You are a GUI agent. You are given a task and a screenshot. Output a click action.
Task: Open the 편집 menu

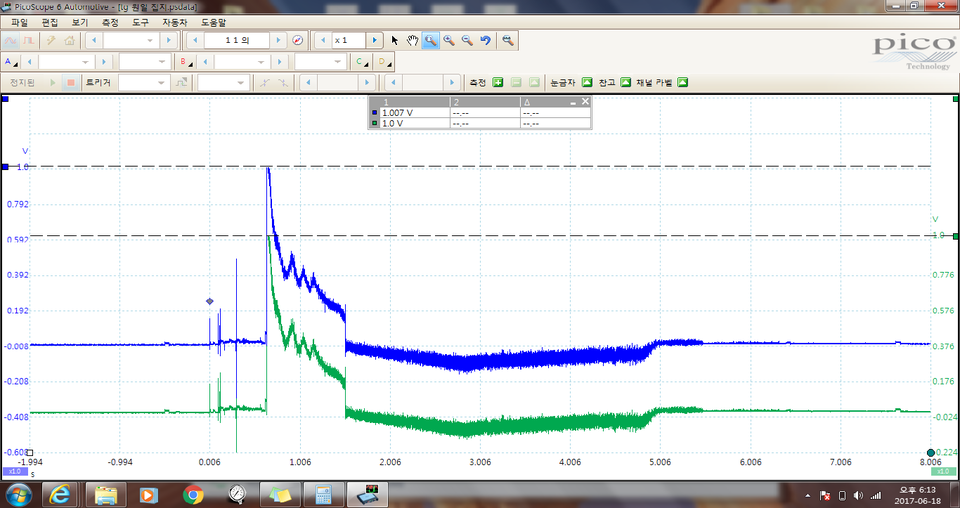pos(50,23)
